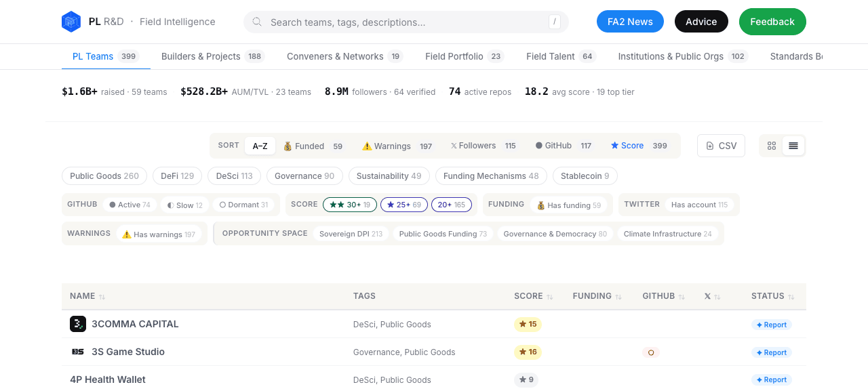
Task: Switch to grid view layout
Action: coord(772,146)
